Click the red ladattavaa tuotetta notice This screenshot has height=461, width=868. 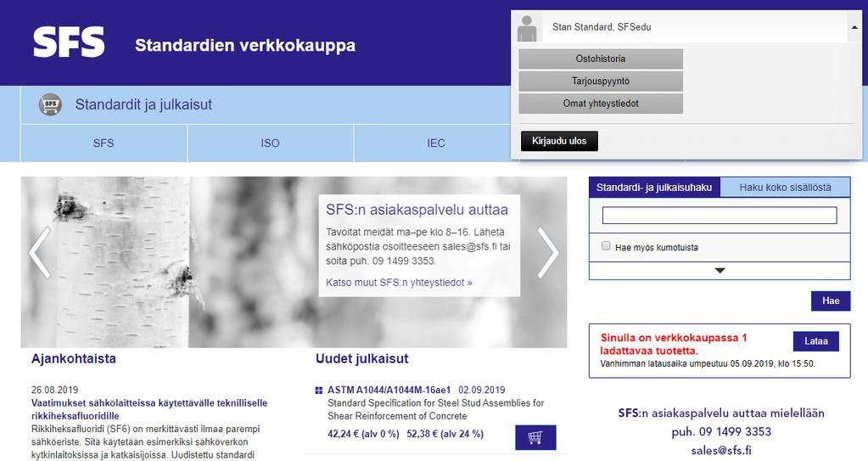click(674, 344)
